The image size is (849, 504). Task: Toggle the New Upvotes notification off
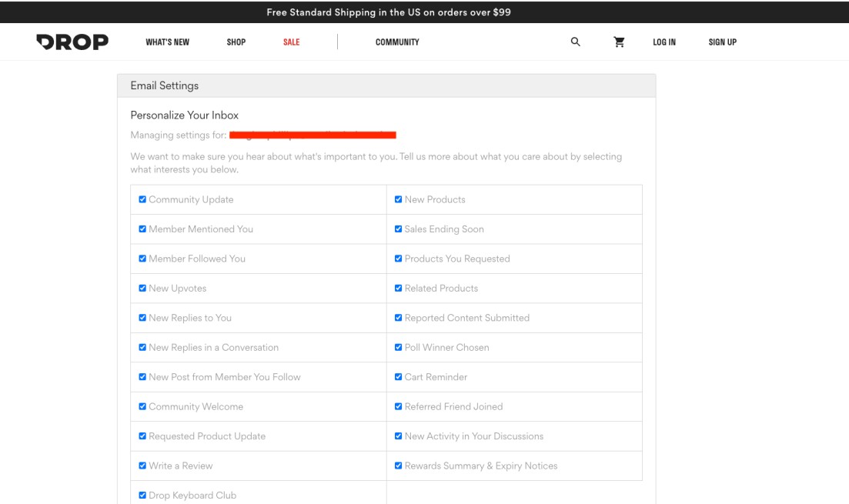tap(141, 288)
